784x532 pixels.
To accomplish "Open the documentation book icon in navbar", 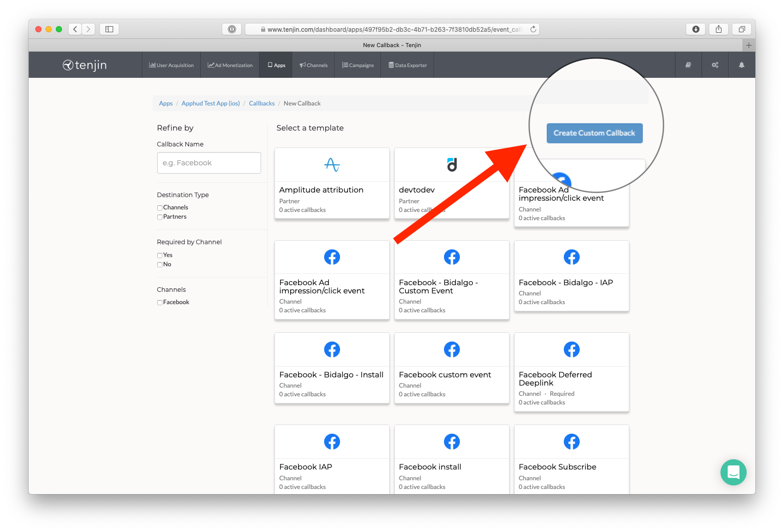I will click(x=688, y=65).
